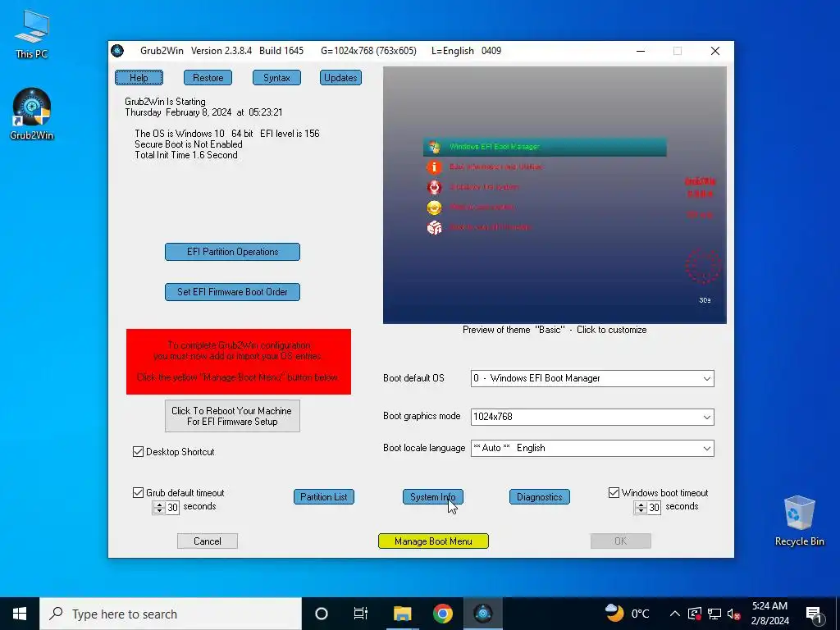Click Set EFI Firmware Boot Order
This screenshot has width=840, height=630.
point(232,292)
